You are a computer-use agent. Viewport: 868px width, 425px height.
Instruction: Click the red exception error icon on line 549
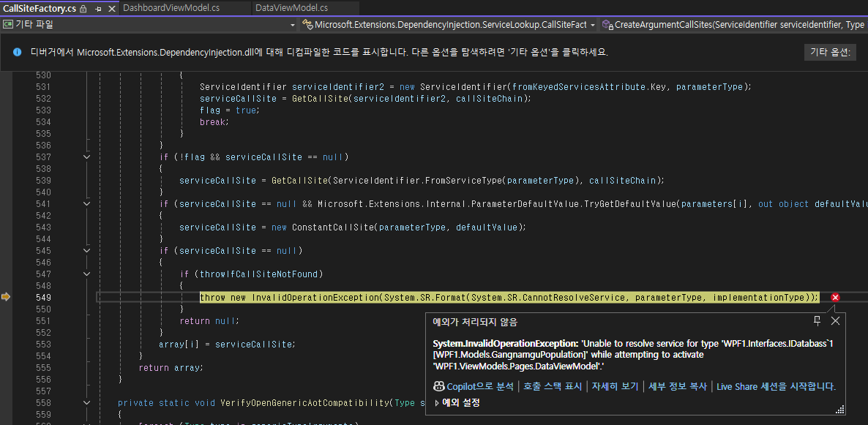click(x=835, y=297)
